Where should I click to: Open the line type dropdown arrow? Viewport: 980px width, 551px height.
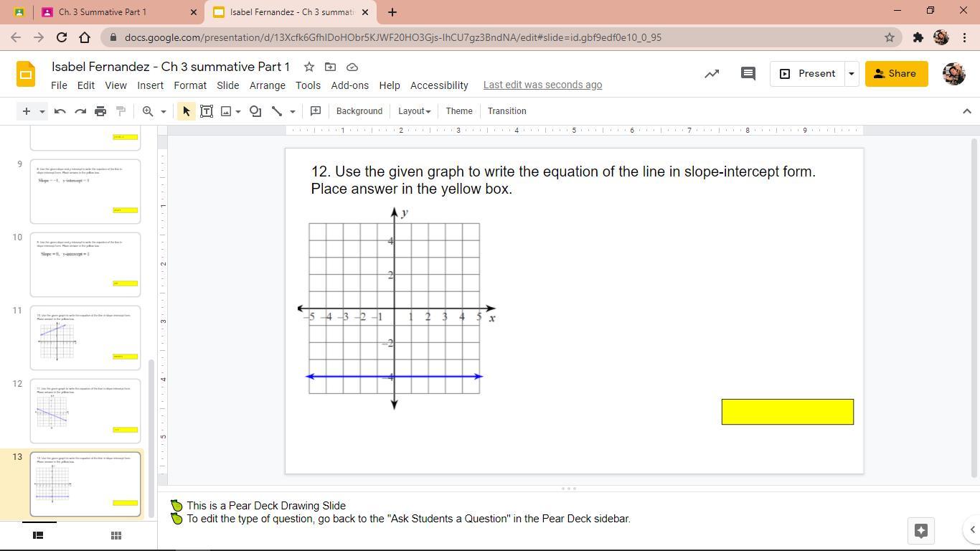pos(293,111)
